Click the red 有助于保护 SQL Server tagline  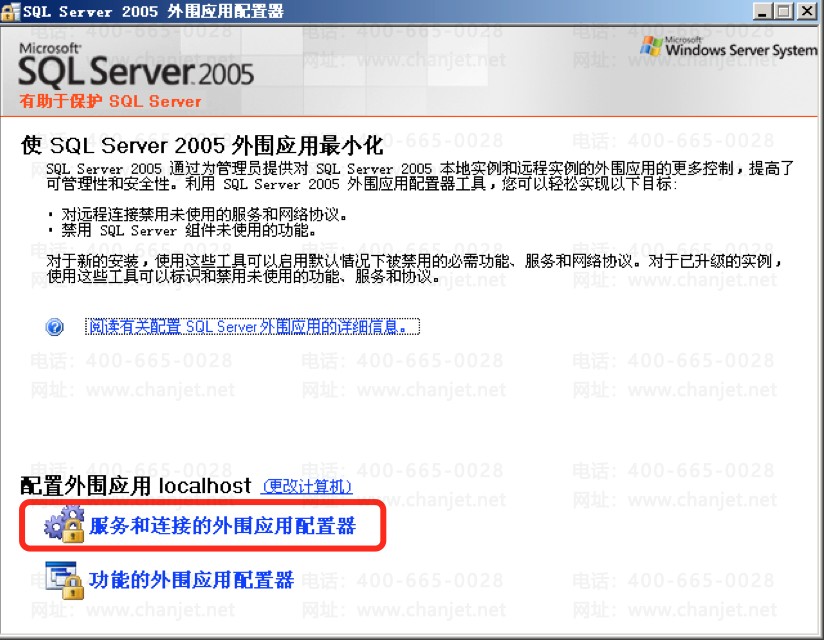110,101
